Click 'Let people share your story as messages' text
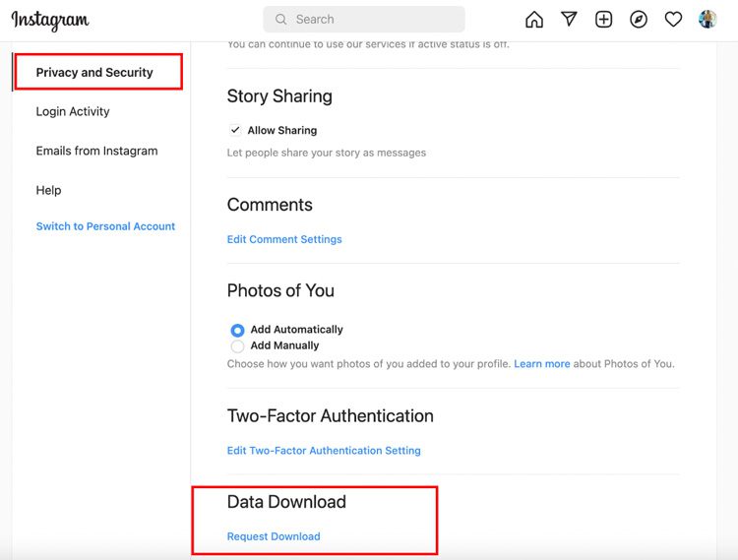 [x=326, y=153]
